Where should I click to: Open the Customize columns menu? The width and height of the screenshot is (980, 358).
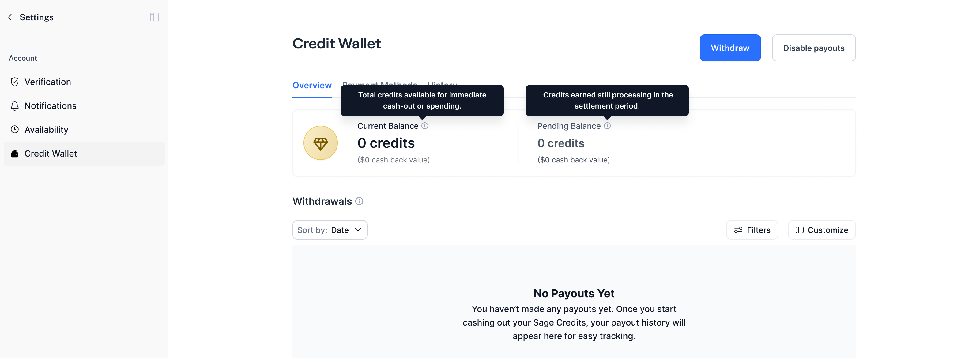821,230
